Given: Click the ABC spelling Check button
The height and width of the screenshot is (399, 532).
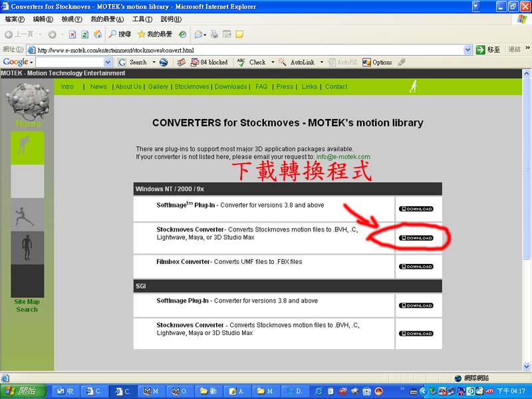Looking at the screenshot, I should (251, 63).
